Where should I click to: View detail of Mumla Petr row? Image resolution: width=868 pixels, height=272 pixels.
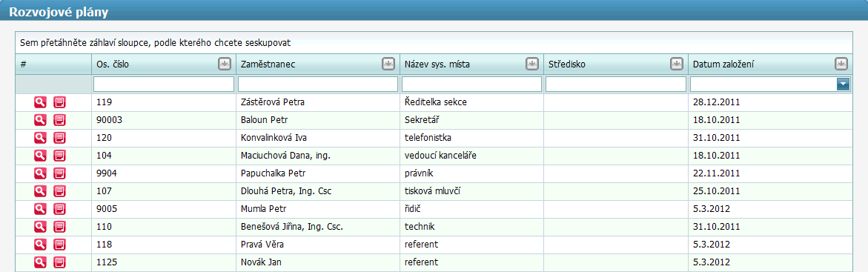pyautogui.click(x=40, y=209)
